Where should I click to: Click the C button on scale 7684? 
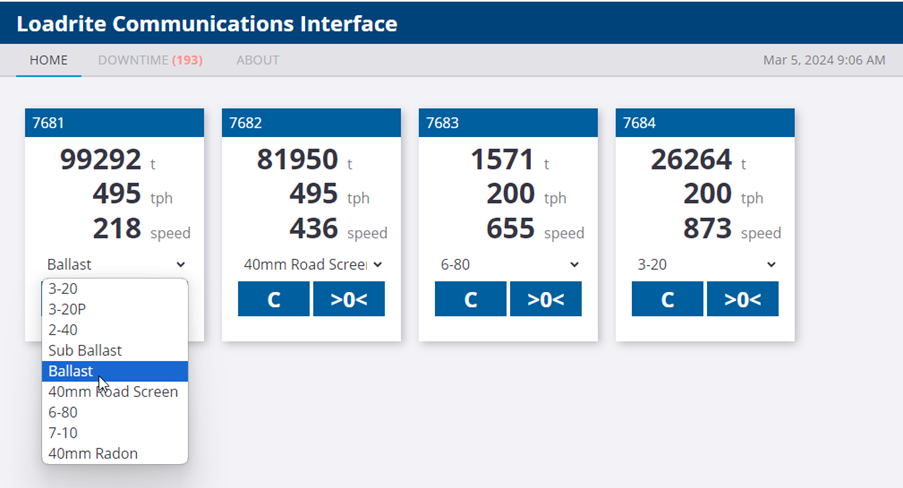tap(667, 299)
